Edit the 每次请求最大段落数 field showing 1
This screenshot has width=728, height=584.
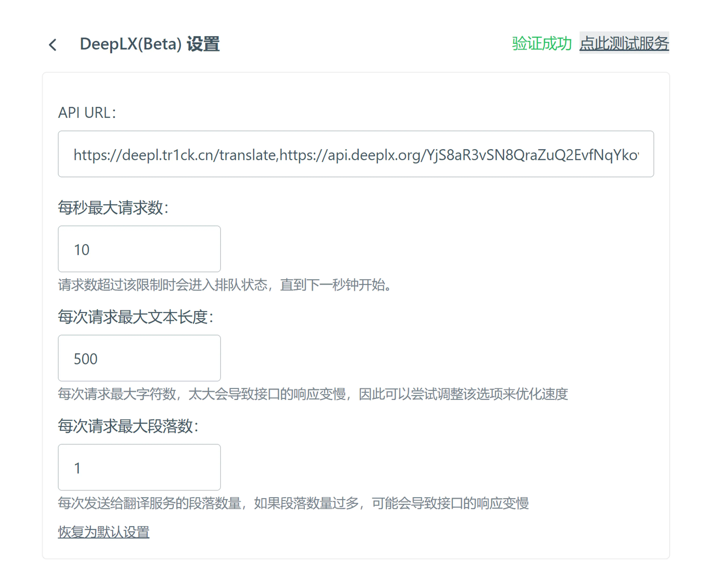[x=139, y=467]
